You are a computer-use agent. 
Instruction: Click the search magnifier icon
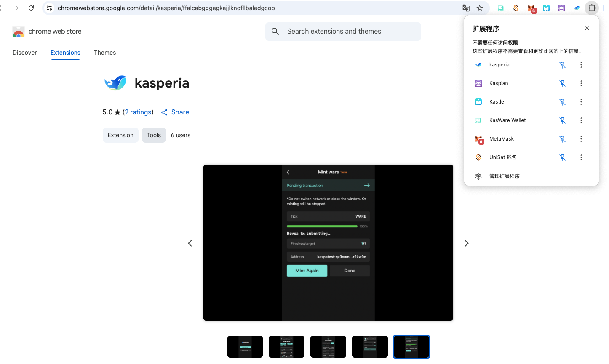pos(275,32)
